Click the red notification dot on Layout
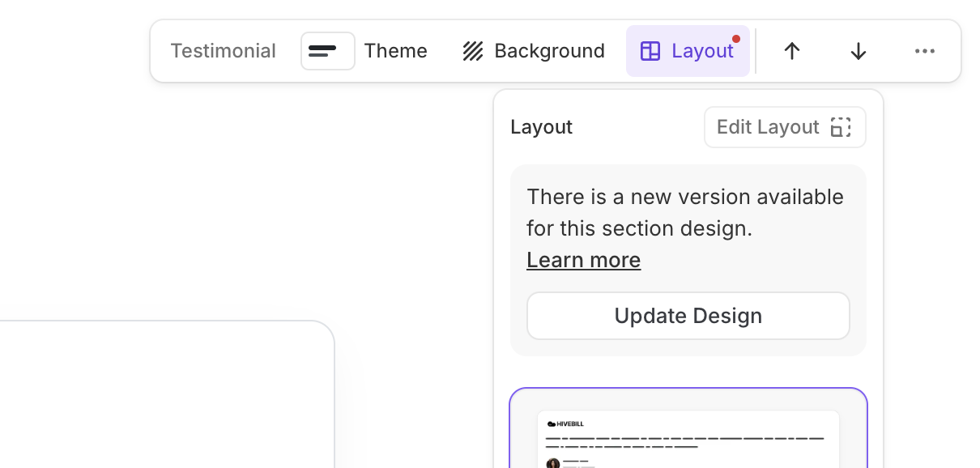 [x=736, y=37]
